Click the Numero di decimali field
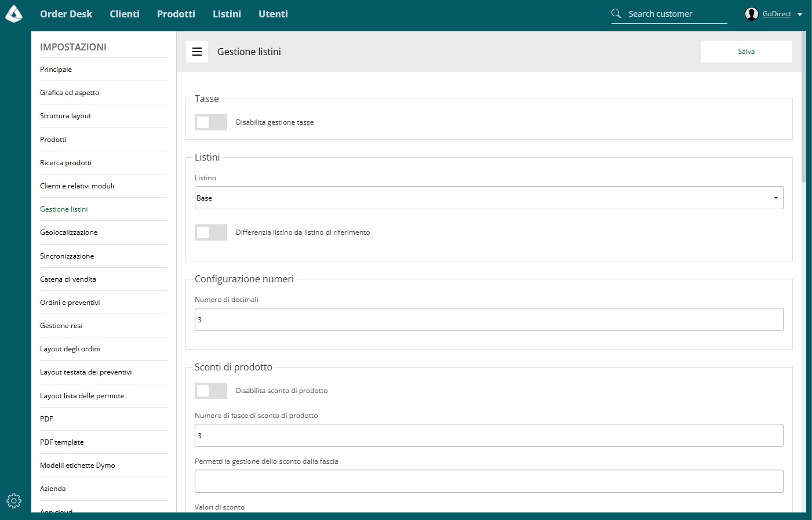The height and width of the screenshot is (520, 812). [489, 319]
